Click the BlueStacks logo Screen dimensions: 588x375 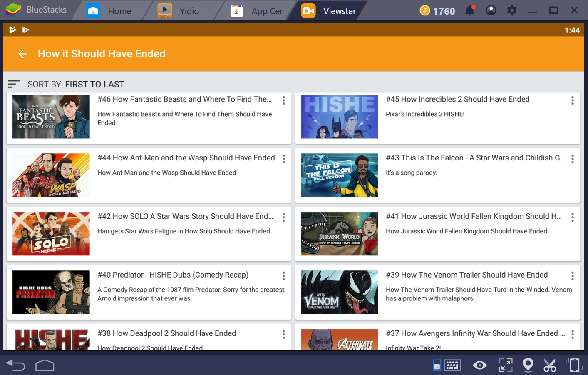tap(13, 10)
